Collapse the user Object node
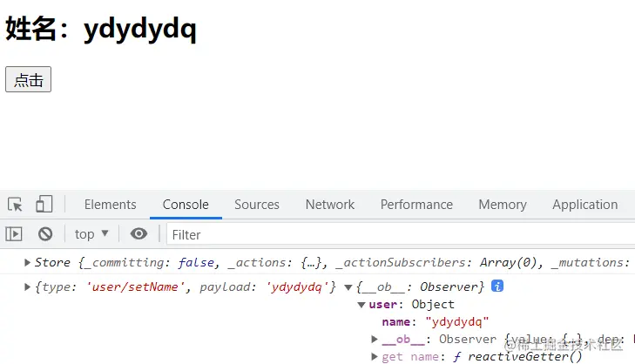Viewport: 635px width, 364px height. (x=361, y=305)
